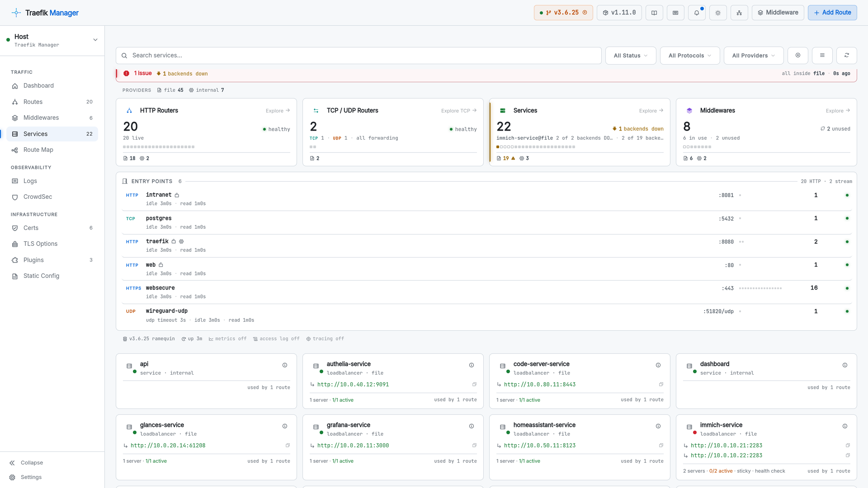The height and width of the screenshot is (488, 868).
Task: Click the websecure route count bar
Action: (760, 288)
